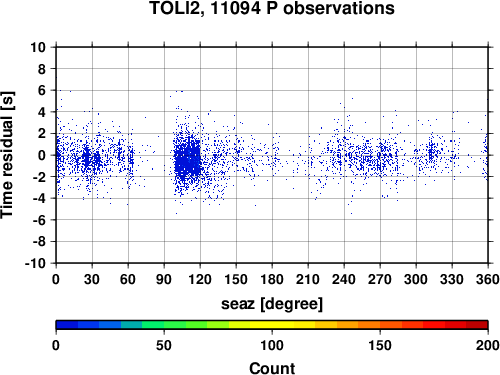This screenshot has height=375, width=500.
Task: Select the green segment of colorbar
Action: point(174,325)
